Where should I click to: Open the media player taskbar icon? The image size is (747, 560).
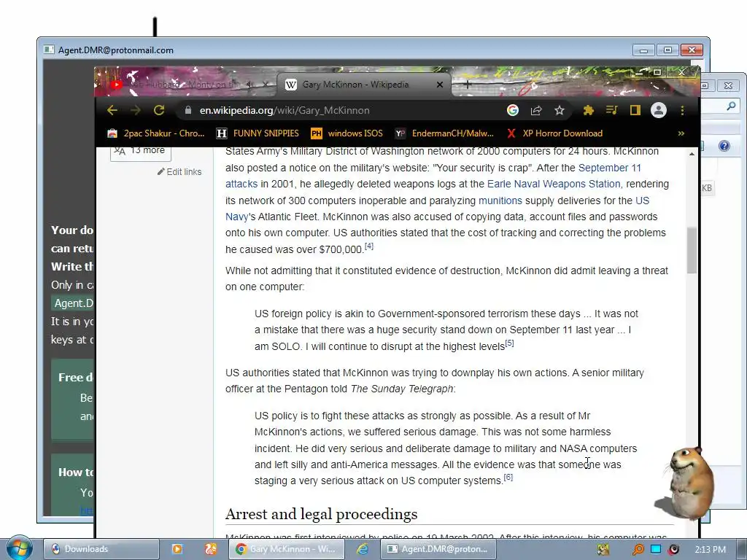177,549
